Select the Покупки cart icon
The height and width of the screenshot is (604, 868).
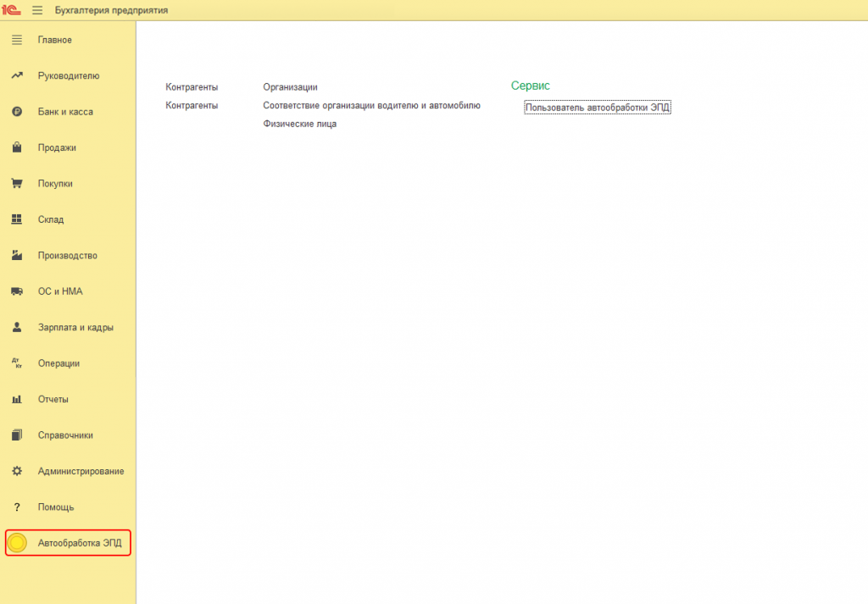(x=17, y=184)
